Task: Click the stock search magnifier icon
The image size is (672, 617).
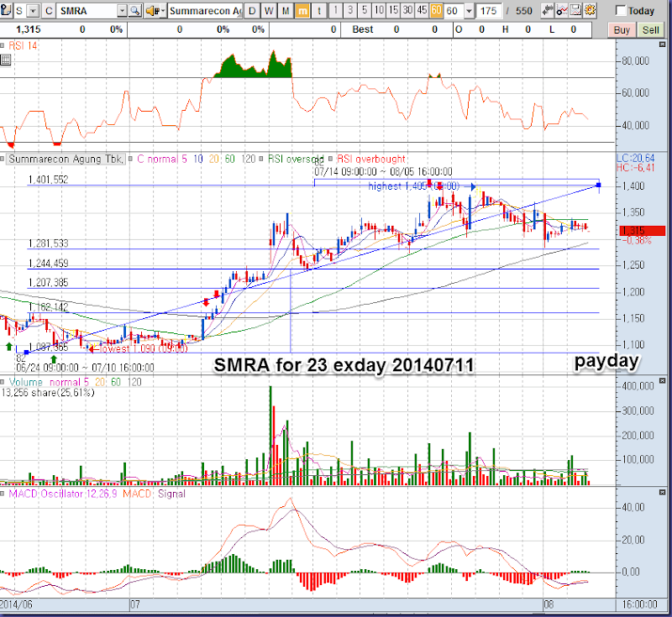Action: click(x=134, y=11)
